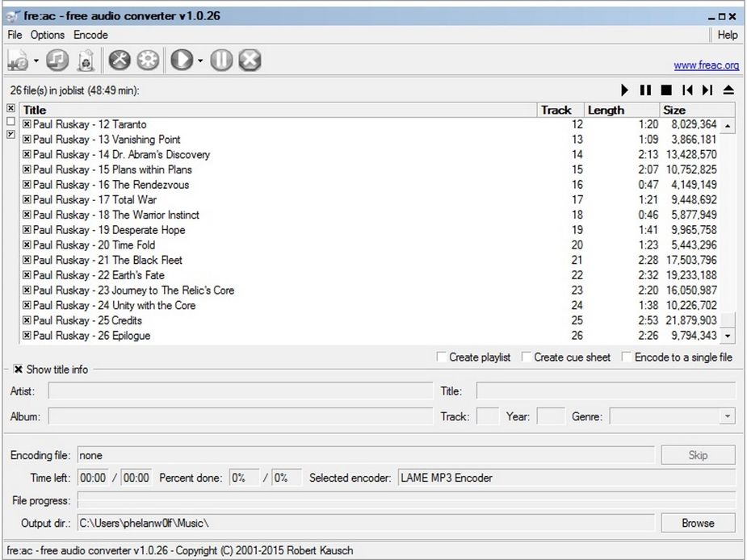The height and width of the screenshot is (560, 747).
Task: Stop encoding with the red X icon
Action: [249, 60]
